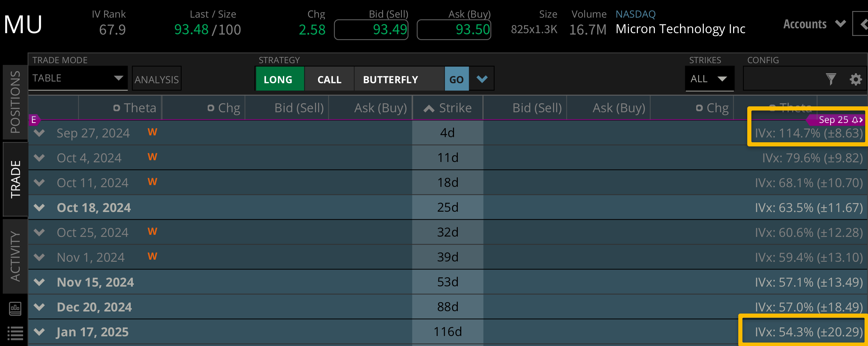
Task: Expand the Oct 18, 2024 expiration
Action: coord(40,208)
